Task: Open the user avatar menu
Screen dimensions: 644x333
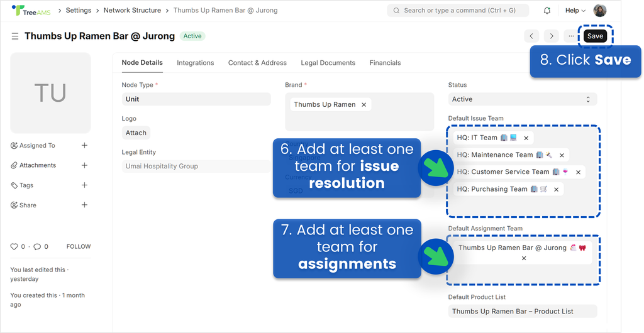Action: (x=600, y=11)
